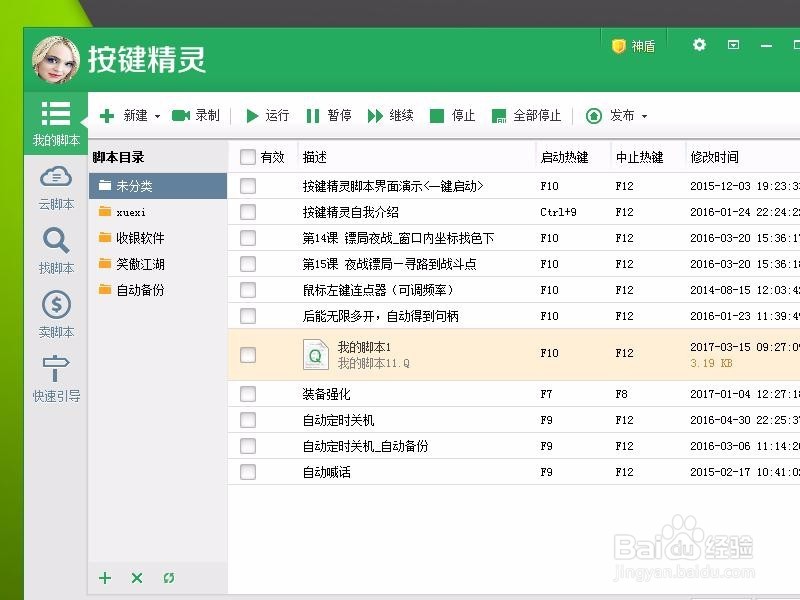This screenshot has width=800, height=600.
Task: Add a new folder with plus icon
Action: pos(105,578)
